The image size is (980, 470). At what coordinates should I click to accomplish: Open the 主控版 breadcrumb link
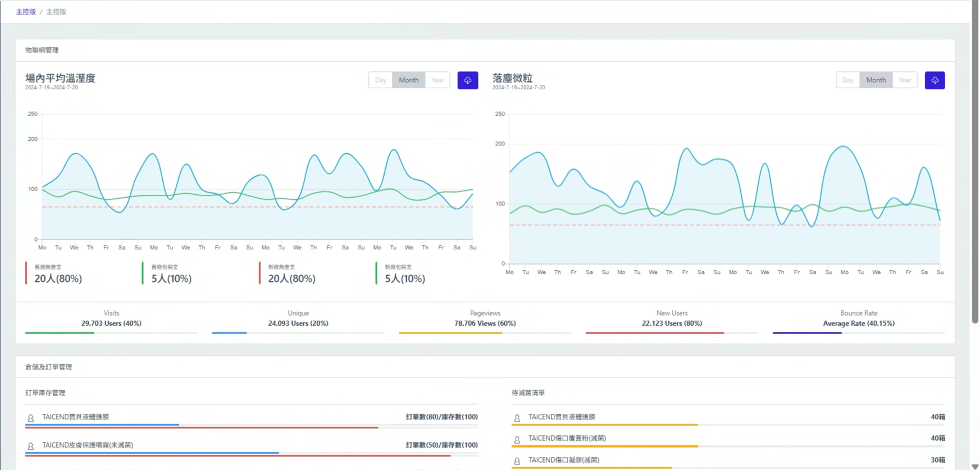point(26,12)
